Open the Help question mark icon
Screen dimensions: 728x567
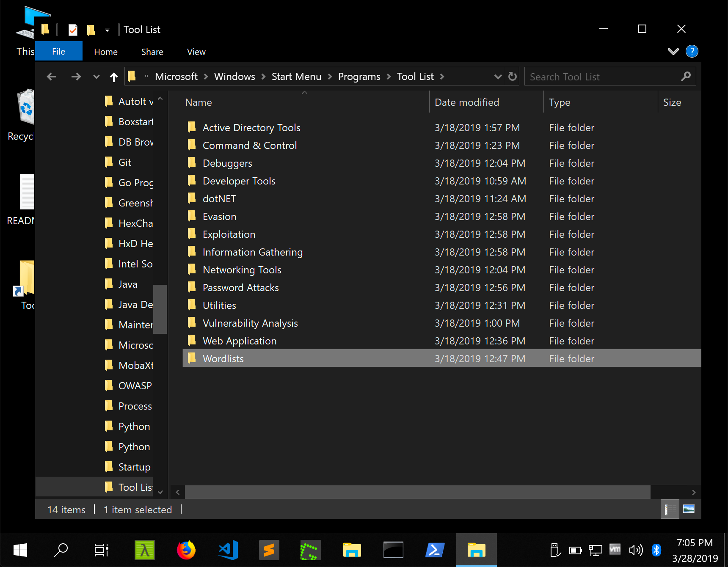tap(692, 52)
